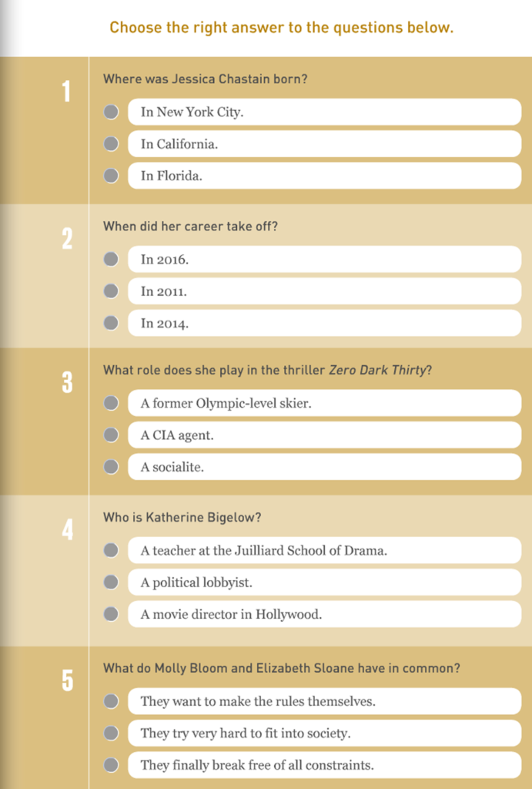Select the radio button for 'In New York City.'
The height and width of the screenshot is (789, 532).
(x=112, y=112)
